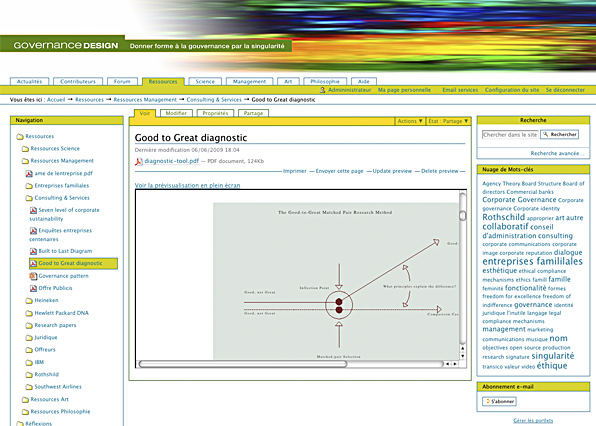Click the Ressources Art folder icon
Screen dimensions: 596x426
25,399
